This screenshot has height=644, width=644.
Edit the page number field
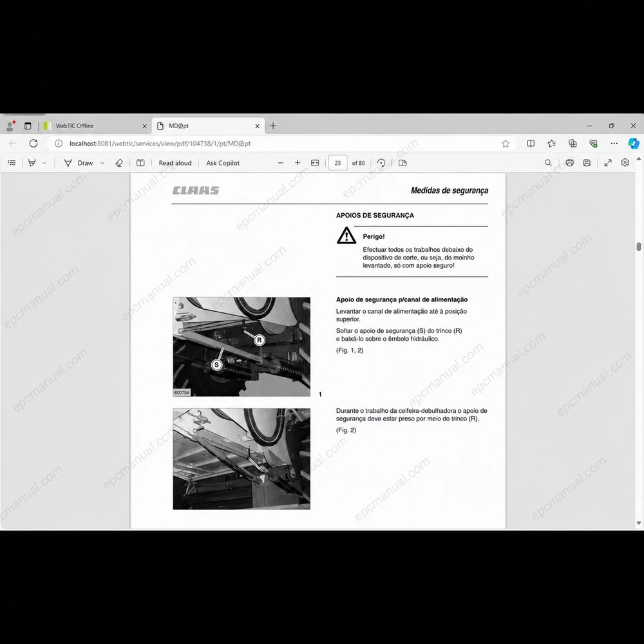[x=337, y=163]
